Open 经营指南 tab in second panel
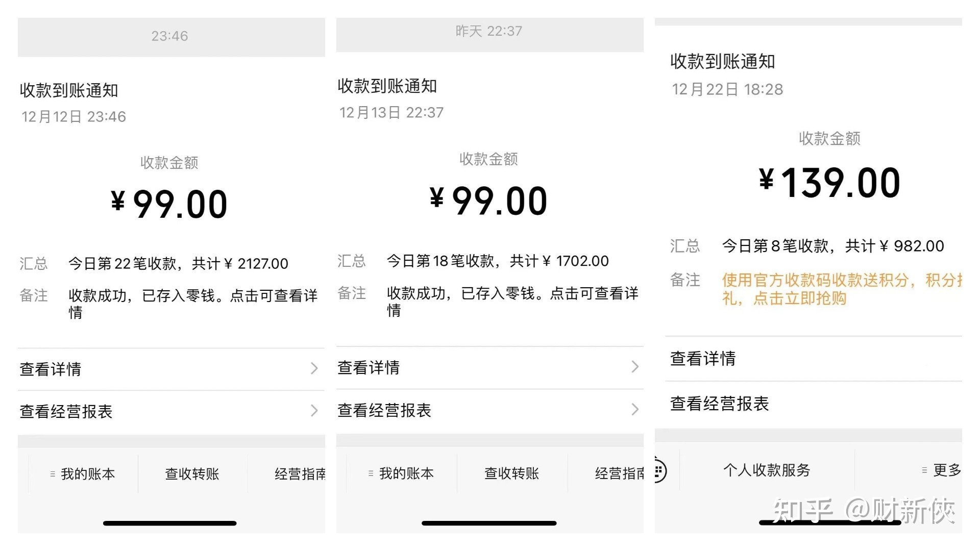Screen dimensions: 980x551 coord(619,473)
